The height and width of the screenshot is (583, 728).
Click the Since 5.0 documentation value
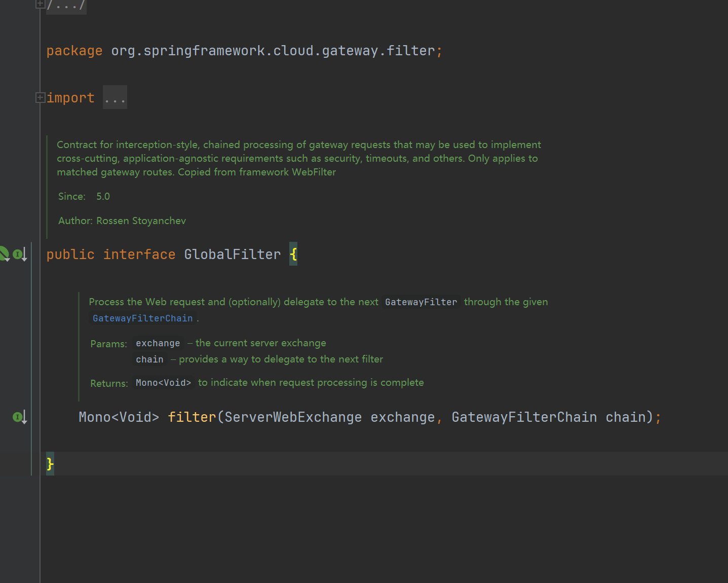coord(103,196)
